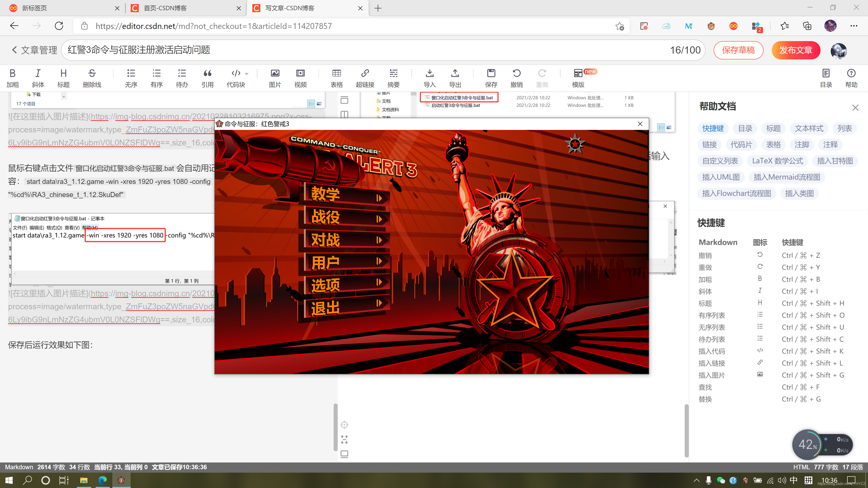Go back to 文章管理
Screen dimensions: 868x488
point(34,50)
